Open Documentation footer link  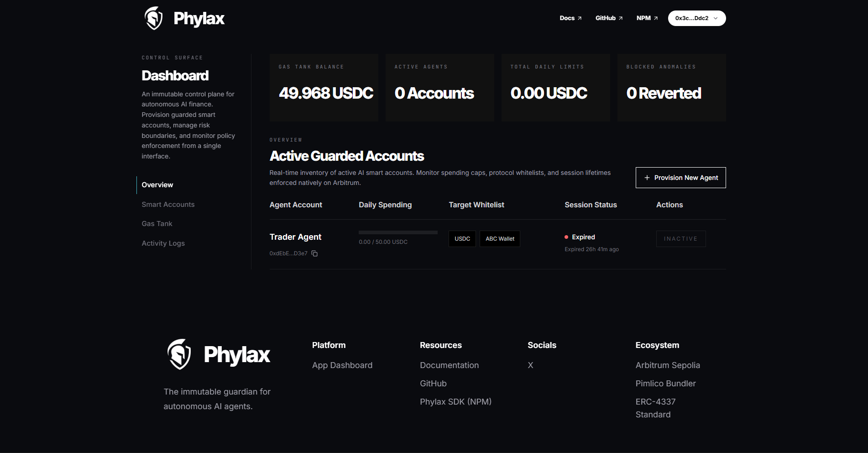point(450,365)
